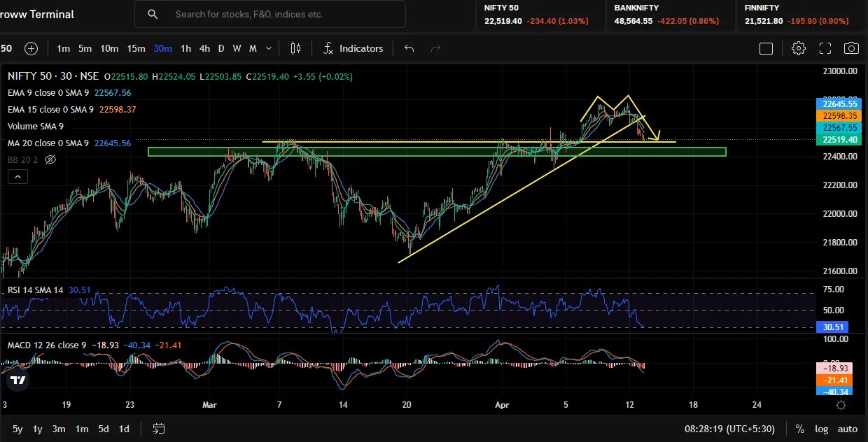Focus the stocks, F&O, indices search field
868x442 pixels.
270,14
